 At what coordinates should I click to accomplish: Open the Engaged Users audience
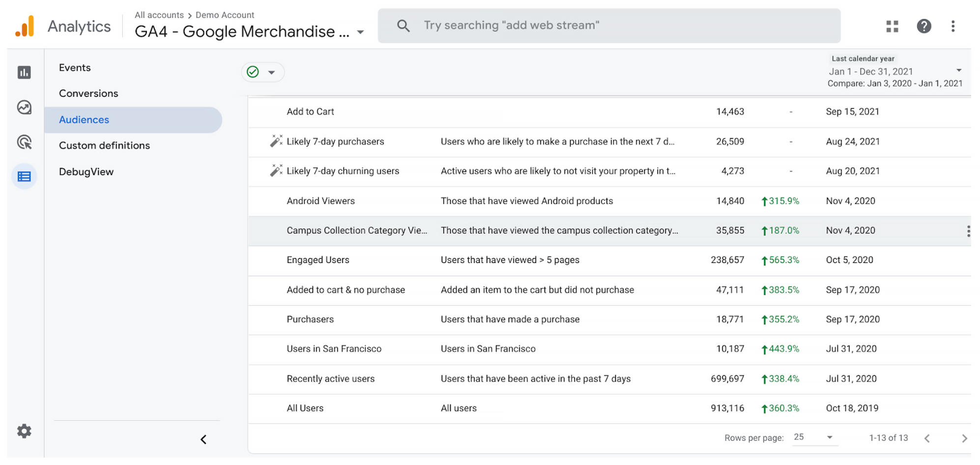pos(318,260)
